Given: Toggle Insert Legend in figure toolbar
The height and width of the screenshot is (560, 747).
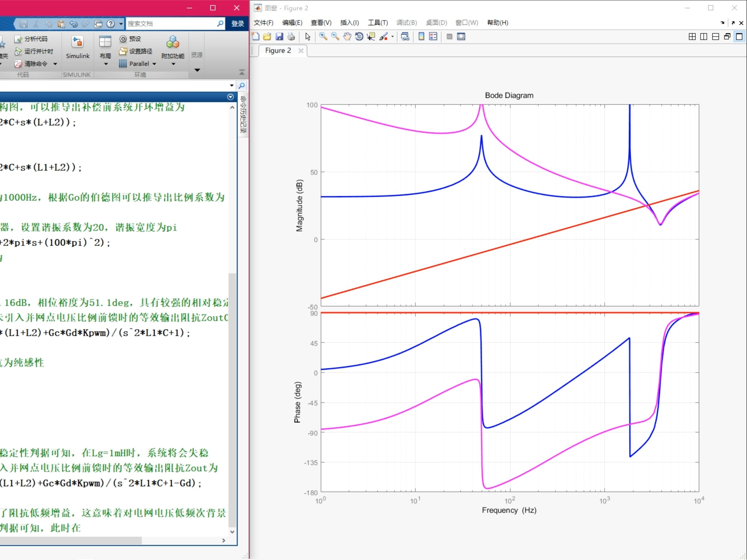Looking at the screenshot, I should click(x=433, y=37).
